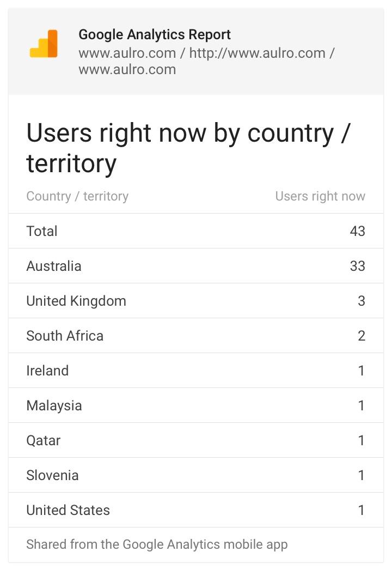
Task: Click the Shared from Google Analytics mobile app footer
Action: pos(157,544)
